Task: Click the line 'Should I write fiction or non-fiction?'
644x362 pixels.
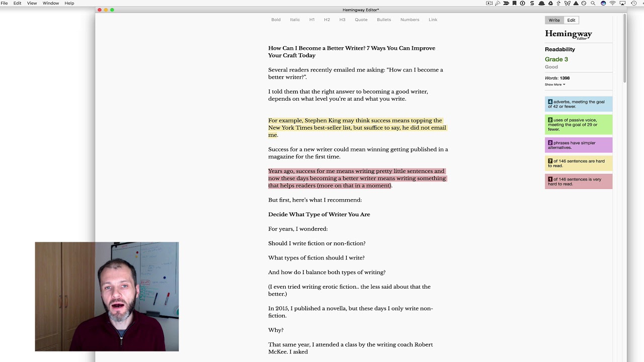Action: pyautogui.click(x=317, y=243)
